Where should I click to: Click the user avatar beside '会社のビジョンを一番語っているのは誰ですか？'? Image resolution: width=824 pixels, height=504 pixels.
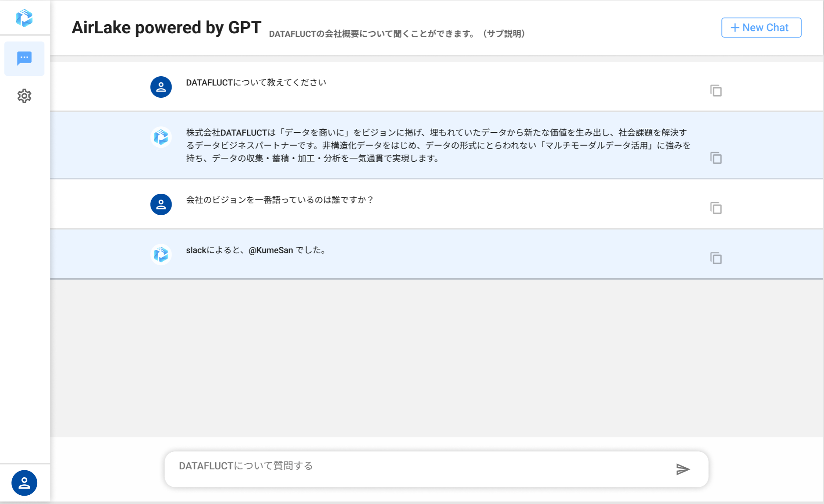161,204
